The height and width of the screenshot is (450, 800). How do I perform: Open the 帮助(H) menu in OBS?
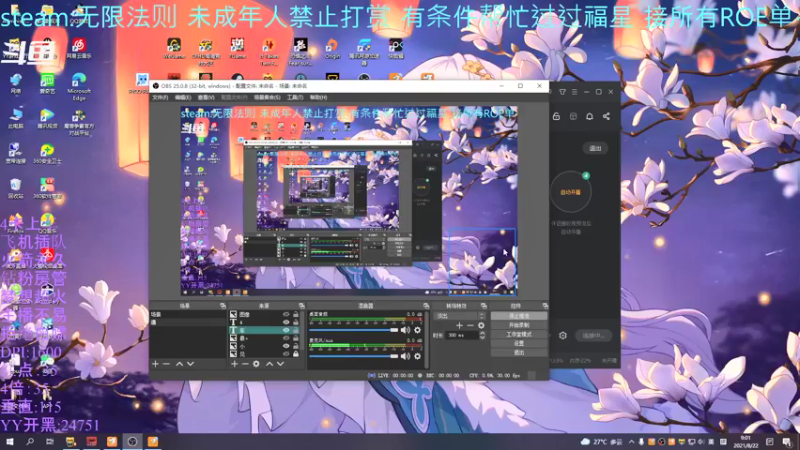(318, 97)
